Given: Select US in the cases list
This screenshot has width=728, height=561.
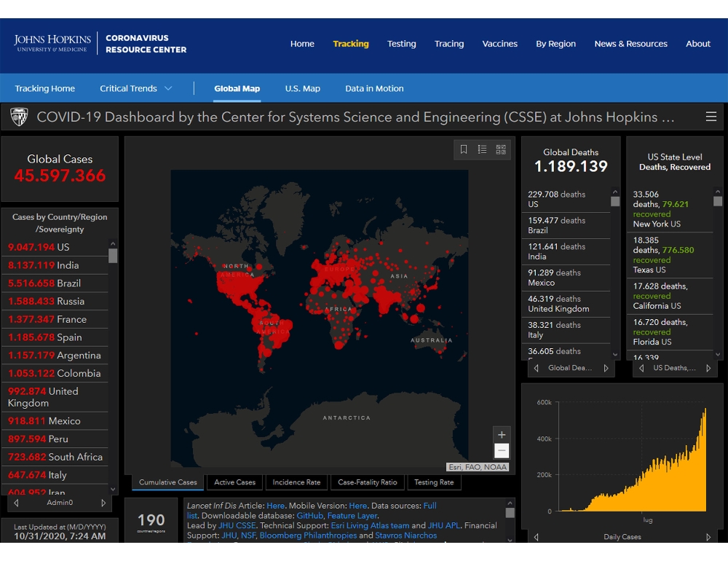Looking at the screenshot, I should point(55,247).
